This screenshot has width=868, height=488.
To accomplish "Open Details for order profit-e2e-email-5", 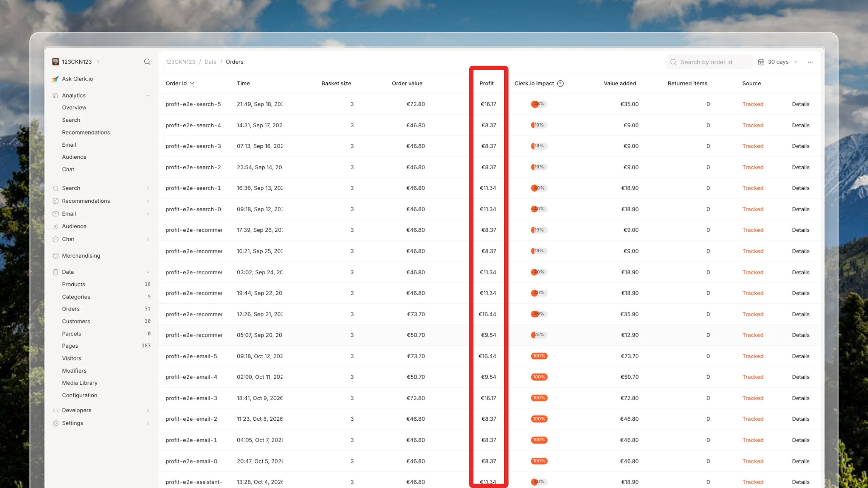I will [800, 356].
